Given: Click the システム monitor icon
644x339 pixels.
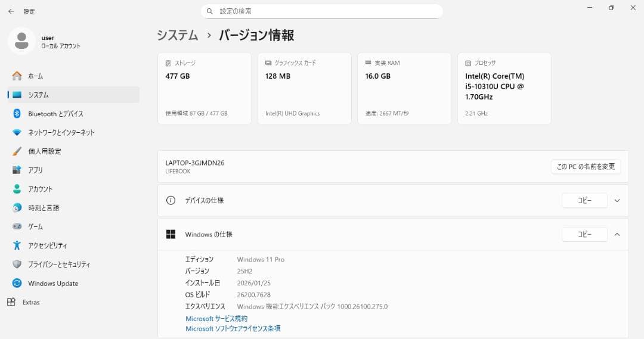Looking at the screenshot, I should pos(17,95).
